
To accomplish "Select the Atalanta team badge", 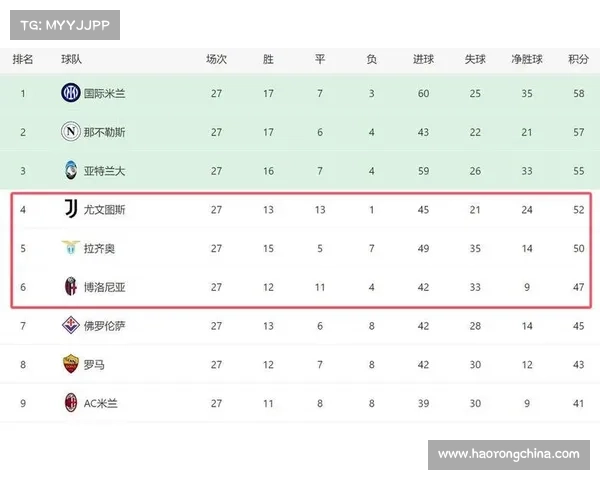I will coord(71,170).
